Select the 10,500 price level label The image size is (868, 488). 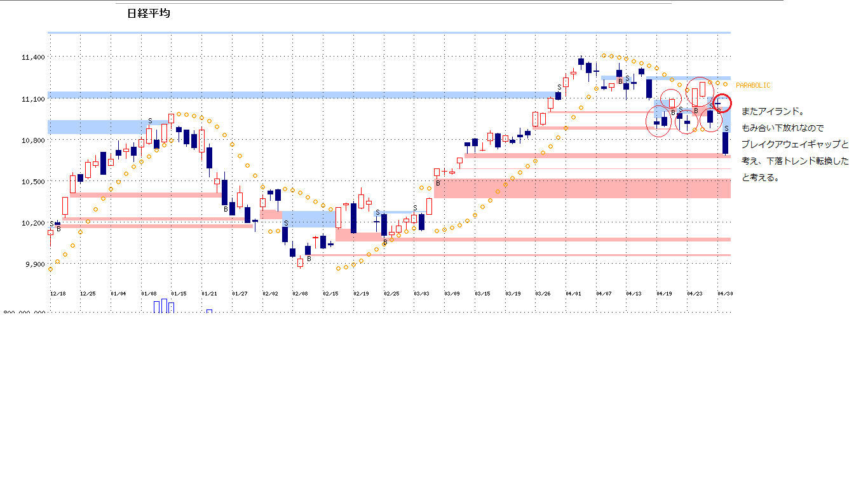(33, 182)
